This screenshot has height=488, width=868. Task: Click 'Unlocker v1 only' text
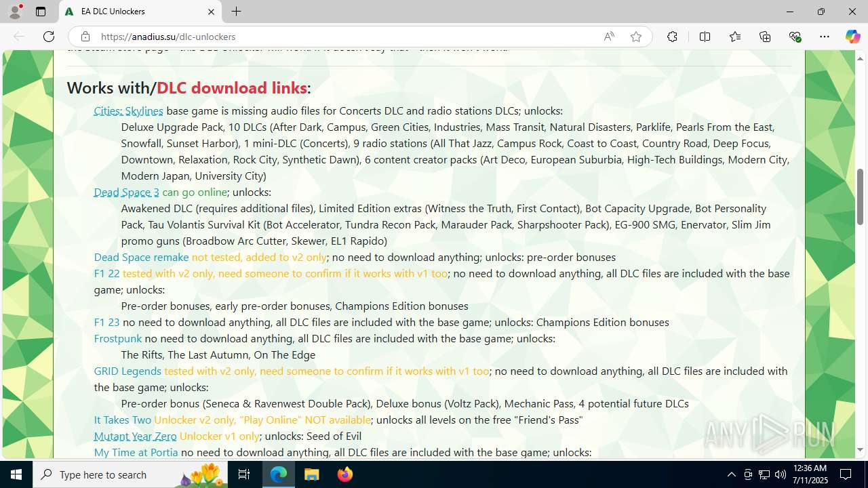click(220, 436)
